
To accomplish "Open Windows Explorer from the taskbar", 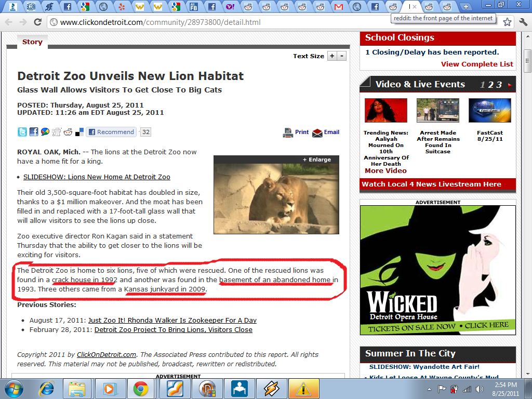I will 77,389.
